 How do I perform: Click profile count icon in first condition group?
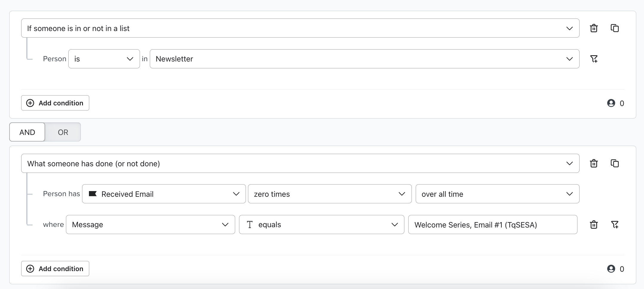click(x=611, y=103)
